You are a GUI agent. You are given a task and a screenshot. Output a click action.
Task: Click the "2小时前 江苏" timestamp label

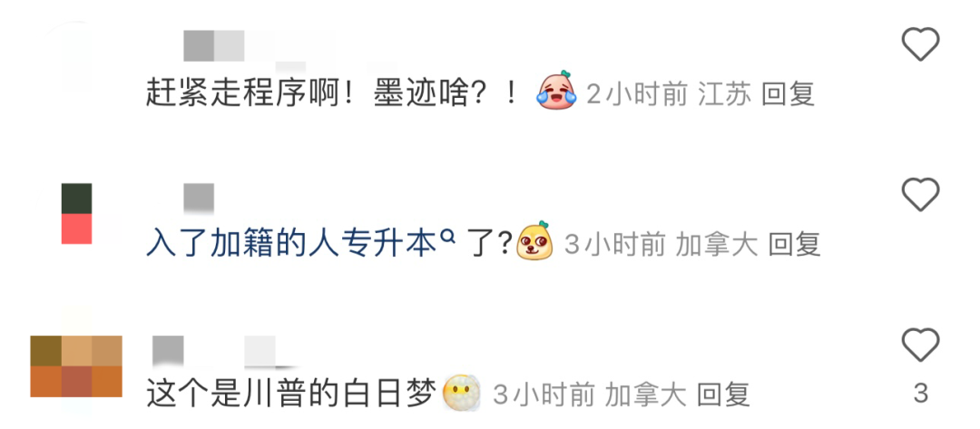pyautogui.click(x=669, y=93)
